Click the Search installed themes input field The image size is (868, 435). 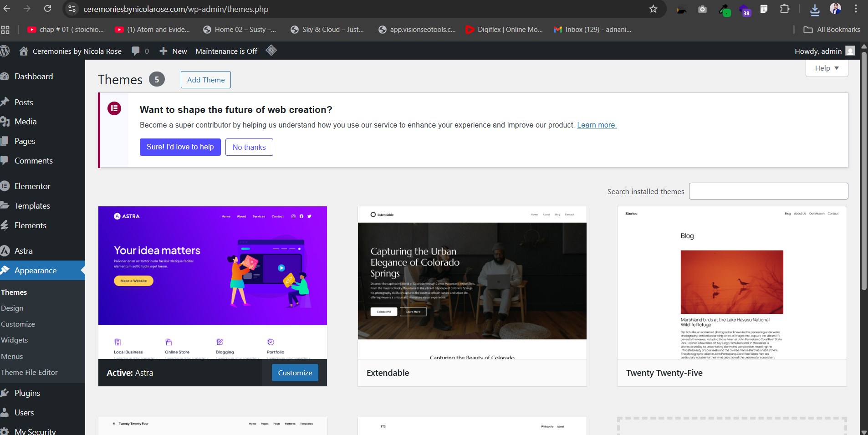[x=768, y=191]
